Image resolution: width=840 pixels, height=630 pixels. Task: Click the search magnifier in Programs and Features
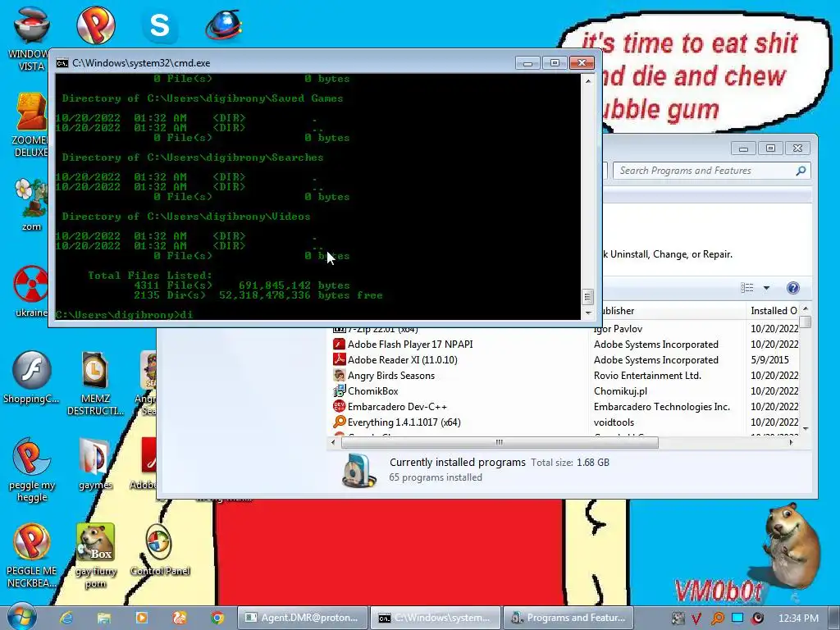[x=801, y=171]
